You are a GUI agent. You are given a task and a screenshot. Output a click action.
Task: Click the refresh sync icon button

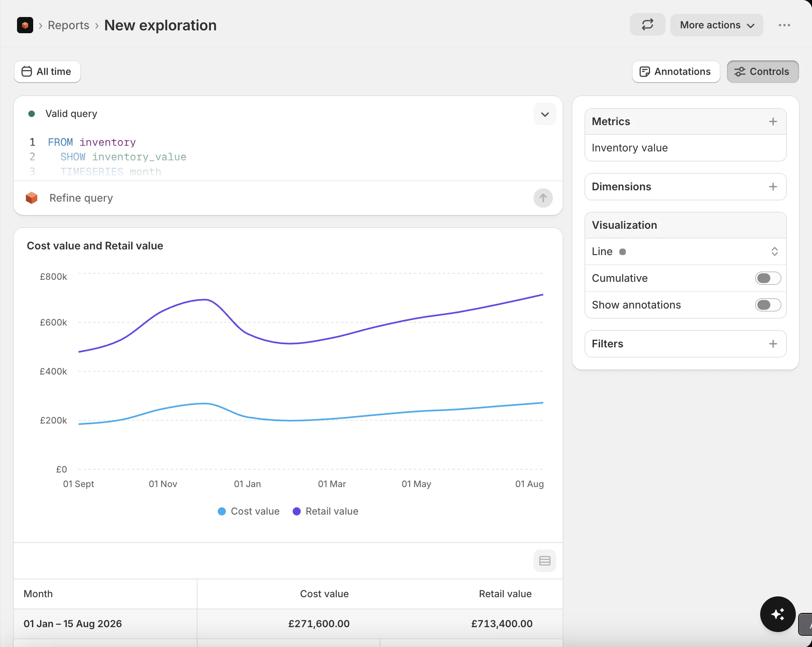[647, 25]
